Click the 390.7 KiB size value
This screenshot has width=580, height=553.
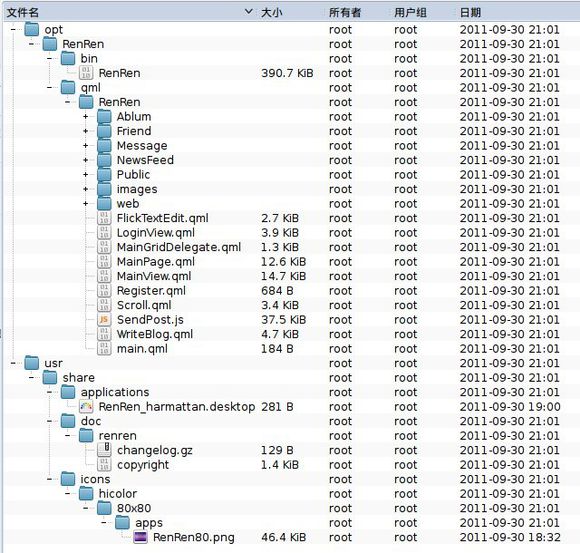pos(287,73)
